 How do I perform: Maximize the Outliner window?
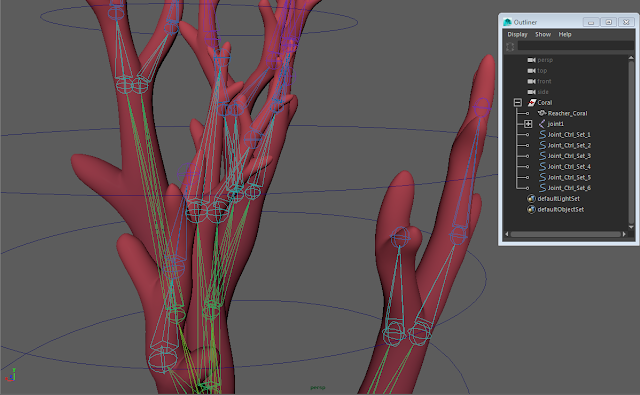[608, 22]
